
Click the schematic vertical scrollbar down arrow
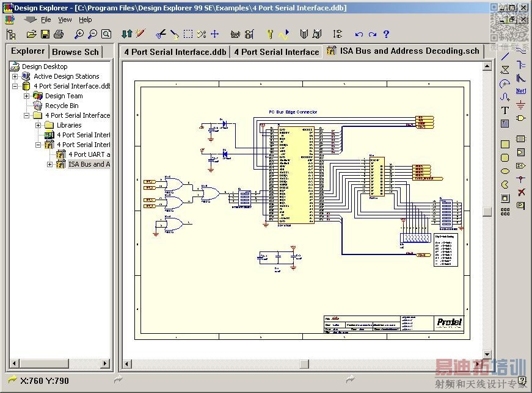[x=487, y=355]
